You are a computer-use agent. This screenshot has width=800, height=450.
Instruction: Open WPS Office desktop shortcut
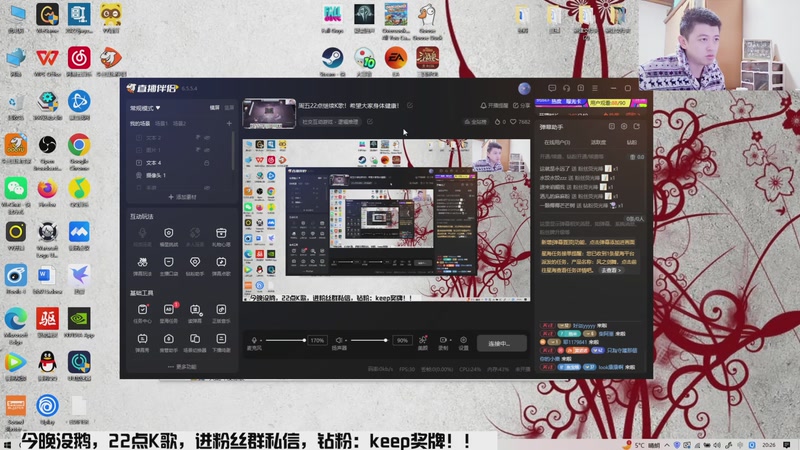(47, 62)
